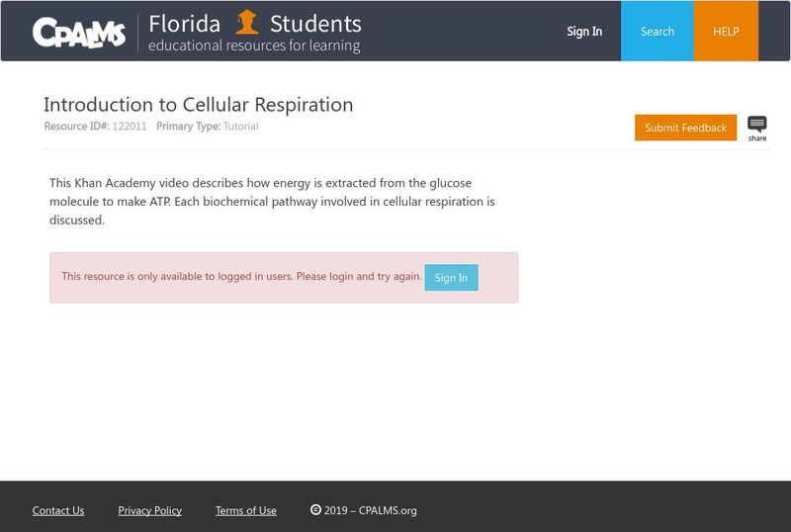Click the 'educational resources for learning' tagline
791x532 pixels.
click(254, 45)
